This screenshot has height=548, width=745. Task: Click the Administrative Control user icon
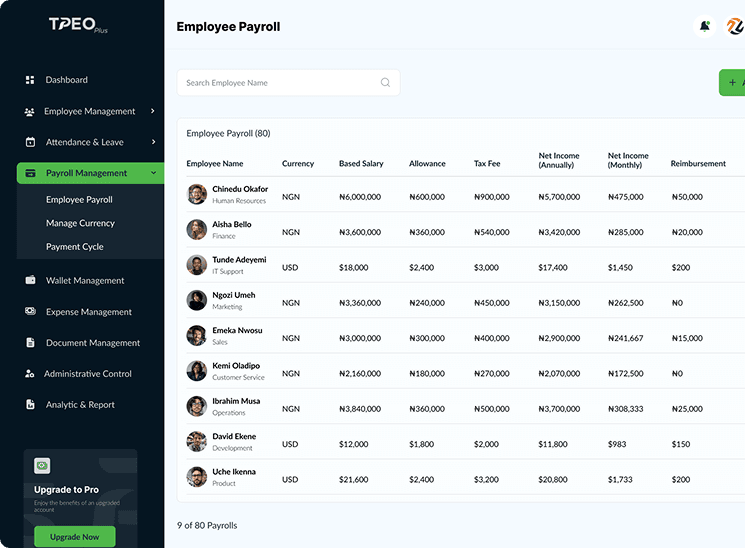click(30, 374)
